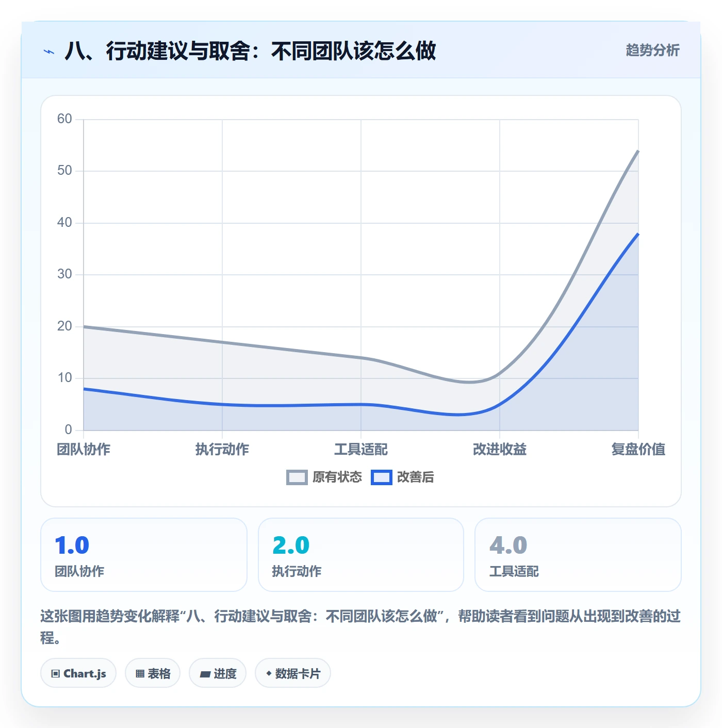722x728 pixels.
Task: Click the 50 y-axis value
Action: click(x=64, y=171)
